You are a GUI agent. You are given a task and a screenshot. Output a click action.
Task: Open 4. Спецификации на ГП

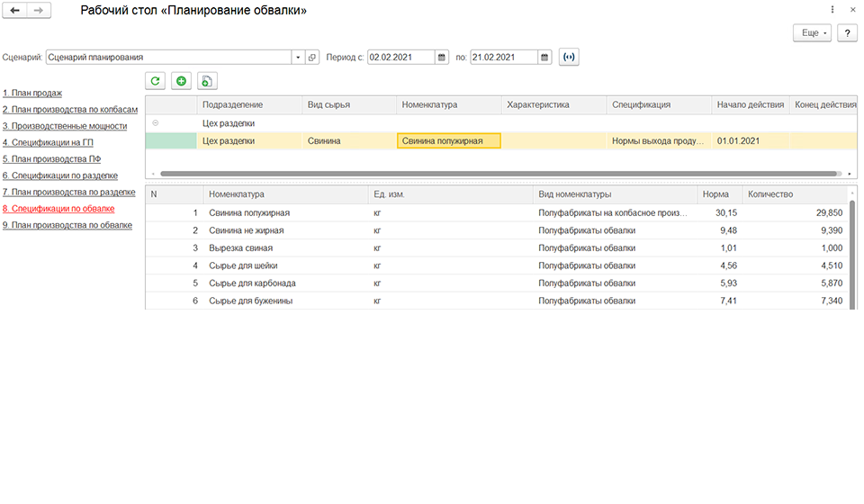(x=48, y=143)
